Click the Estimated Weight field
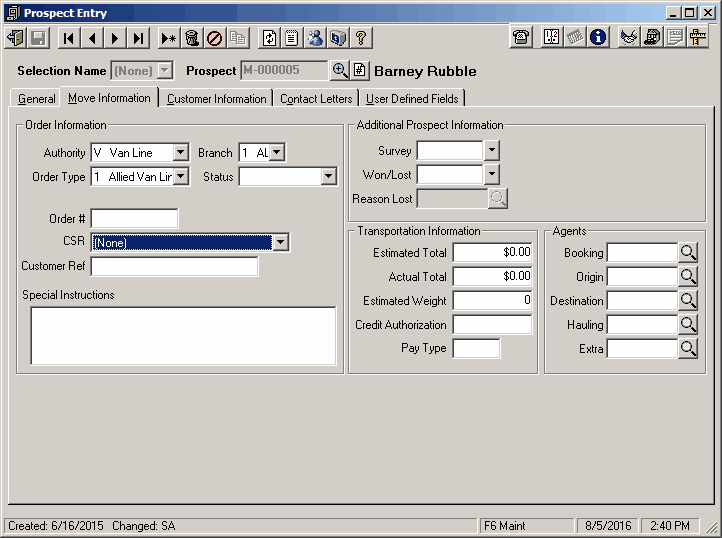Screen dimensions: 722x538 (x=492, y=300)
